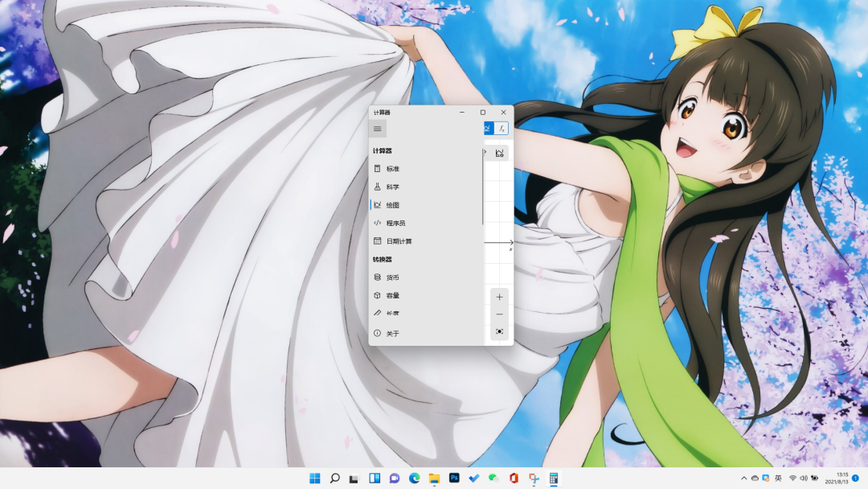Open the volume control in system tray
This screenshot has height=489, width=868.
point(804,479)
